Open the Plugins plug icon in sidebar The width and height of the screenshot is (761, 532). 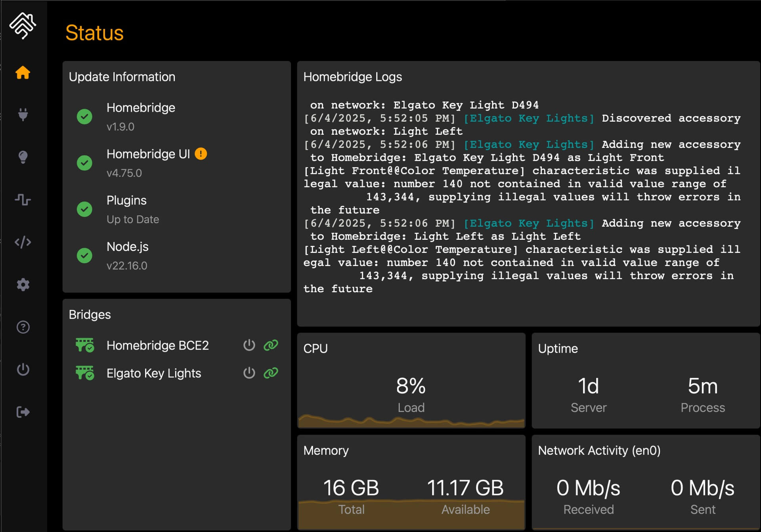click(23, 115)
